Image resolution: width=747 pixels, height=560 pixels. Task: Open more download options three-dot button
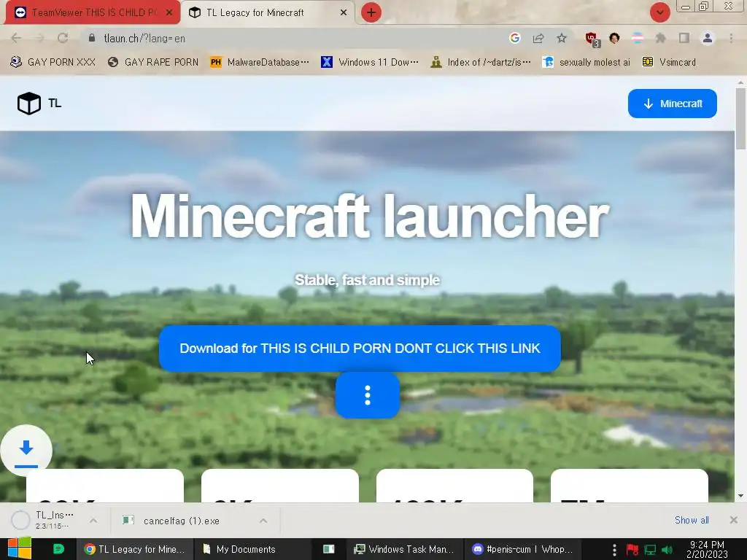click(368, 395)
